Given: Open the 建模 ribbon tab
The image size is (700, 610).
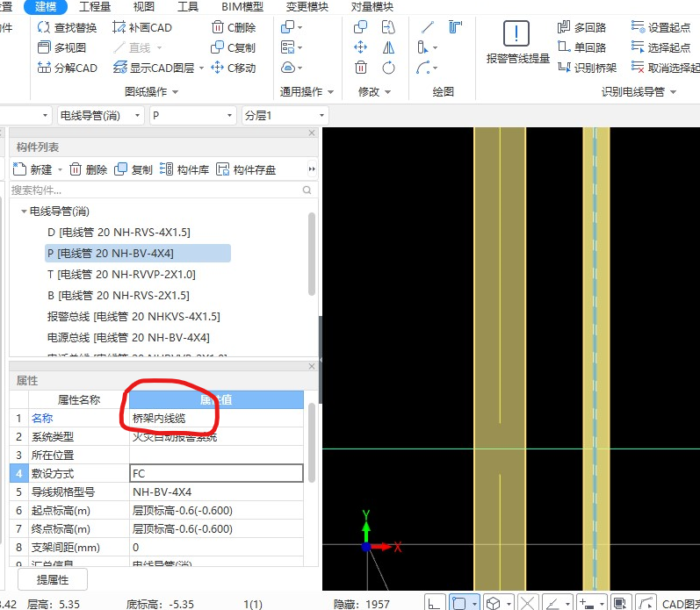Looking at the screenshot, I should [46, 7].
